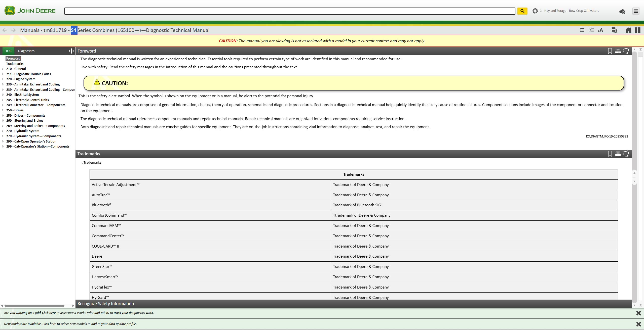Go home using the house icon

point(628,30)
